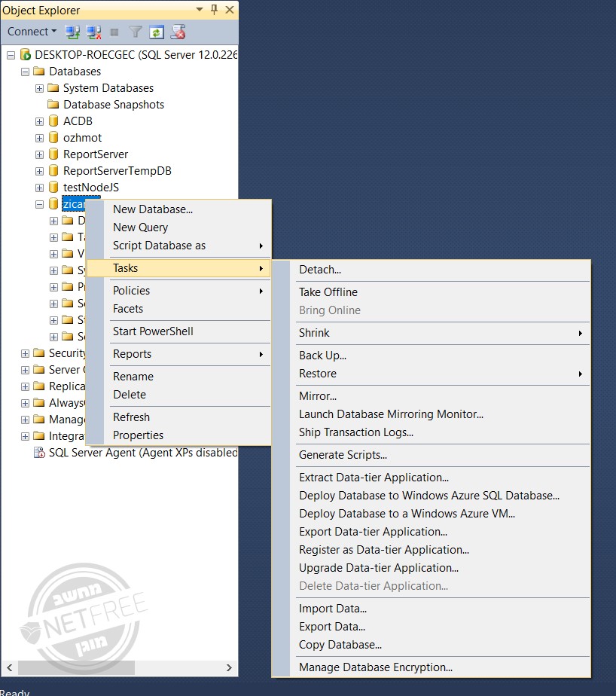This screenshot has height=696, width=616.
Task: Select Deploy Database to a Windows Azure VM...
Action: point(432,514)
